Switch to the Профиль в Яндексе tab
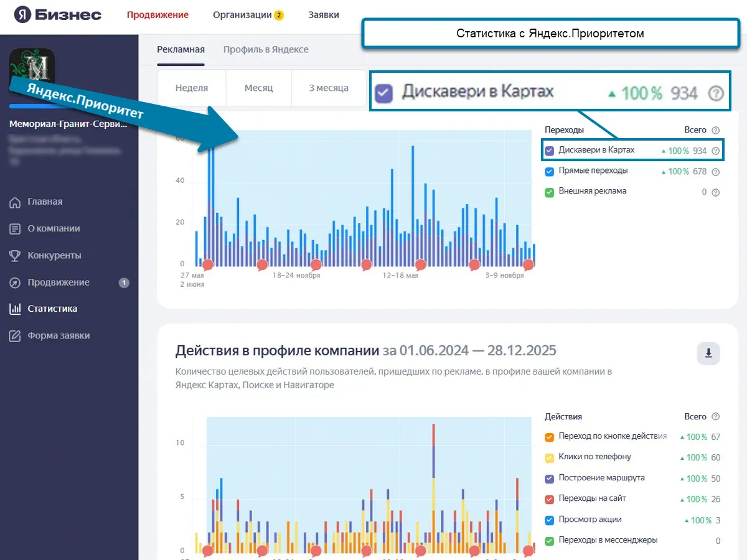747x560 pixels. click(x=266, y=50)
